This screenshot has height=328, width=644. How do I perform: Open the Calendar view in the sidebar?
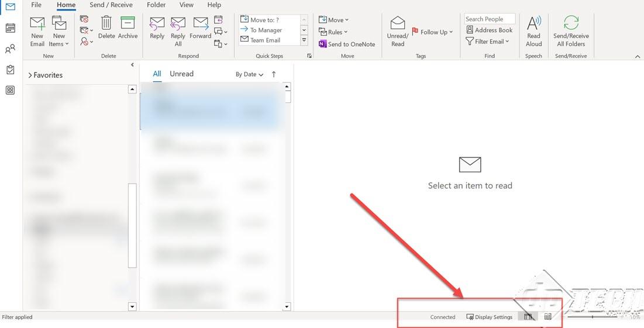coord(11,28)
